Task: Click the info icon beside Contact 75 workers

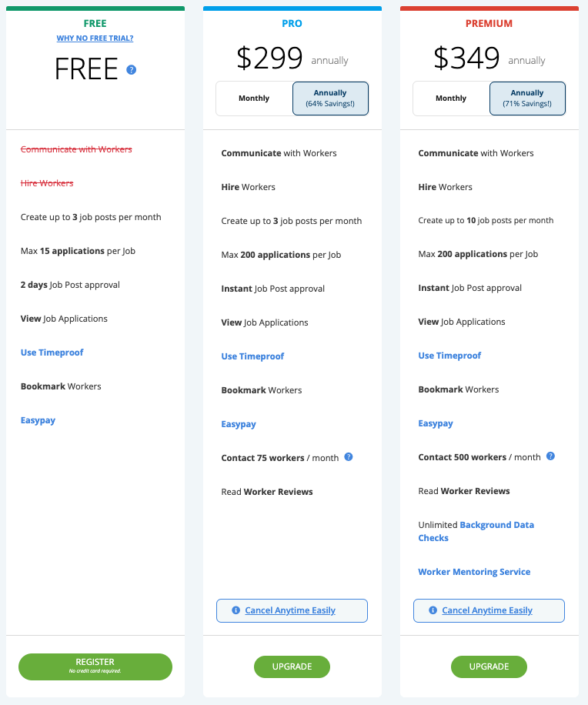Action: point(348,456)
